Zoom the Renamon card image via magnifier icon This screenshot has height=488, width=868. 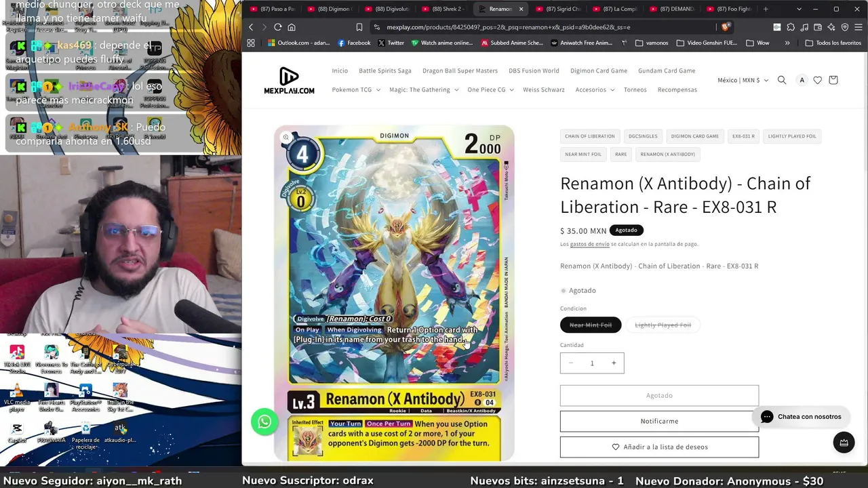[x=285, y=138]
